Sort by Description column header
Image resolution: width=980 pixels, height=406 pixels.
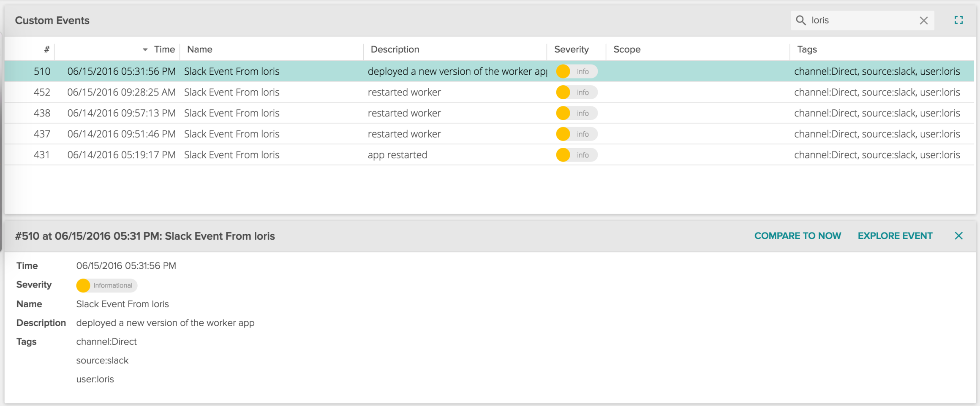point(395,49)
